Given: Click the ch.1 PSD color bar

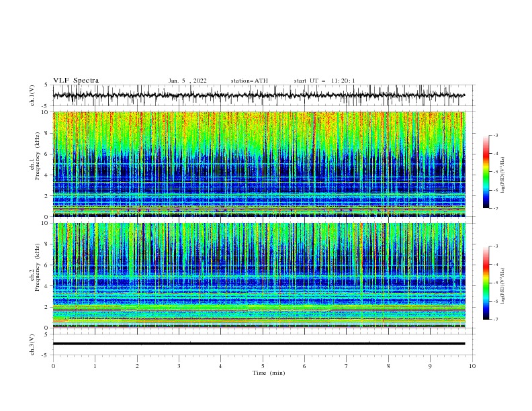Looking at the screenshot, I should [486, 172].
